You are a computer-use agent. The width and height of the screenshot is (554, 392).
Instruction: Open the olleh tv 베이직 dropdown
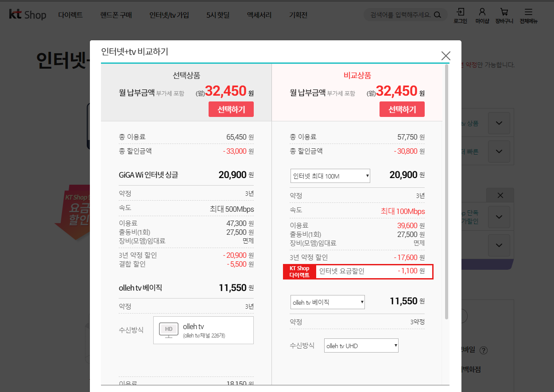[x=327, y=302]
